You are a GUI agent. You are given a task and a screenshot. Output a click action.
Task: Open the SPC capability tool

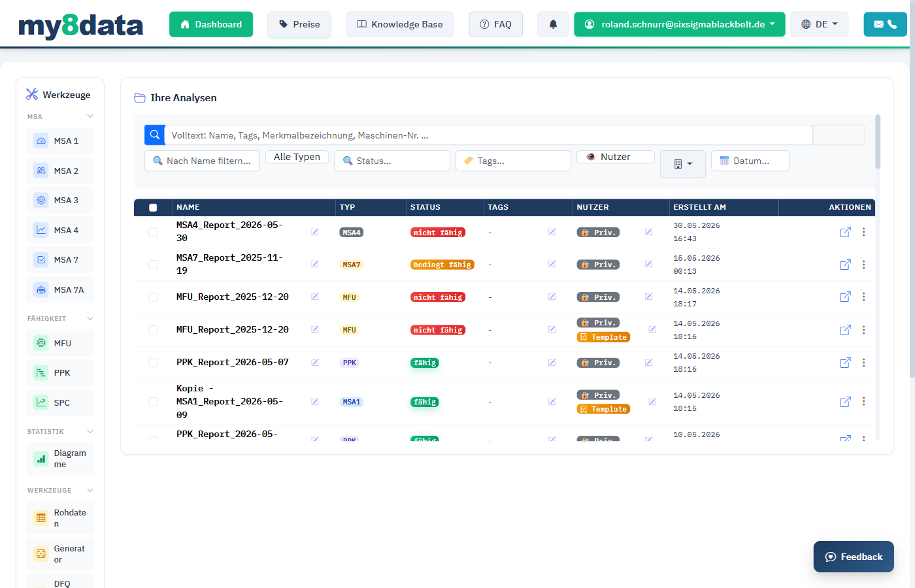pyautogui.click(x=60, y=402)
